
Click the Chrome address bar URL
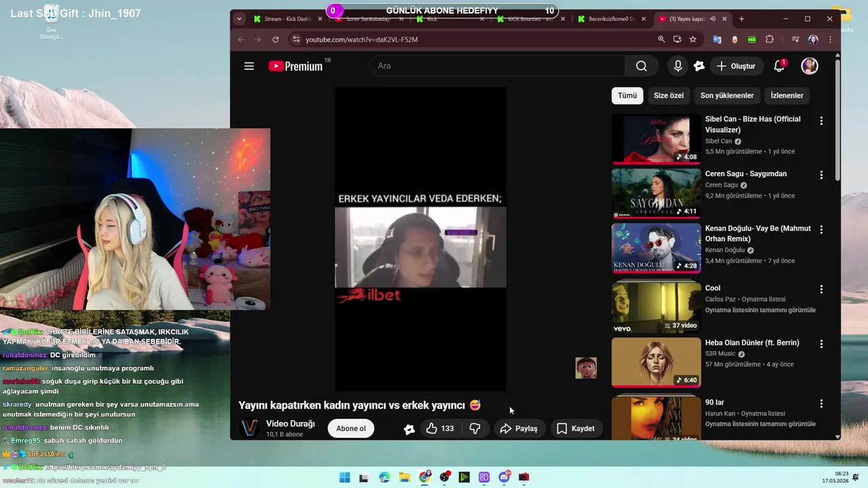(361, 39)
